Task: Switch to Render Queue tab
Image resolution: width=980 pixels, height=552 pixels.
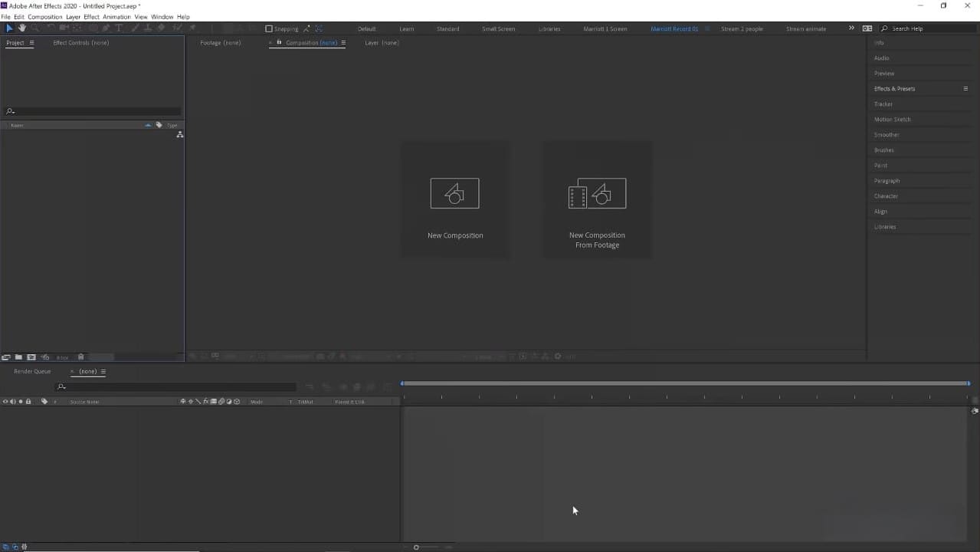Action: click(x=32, y=372)
